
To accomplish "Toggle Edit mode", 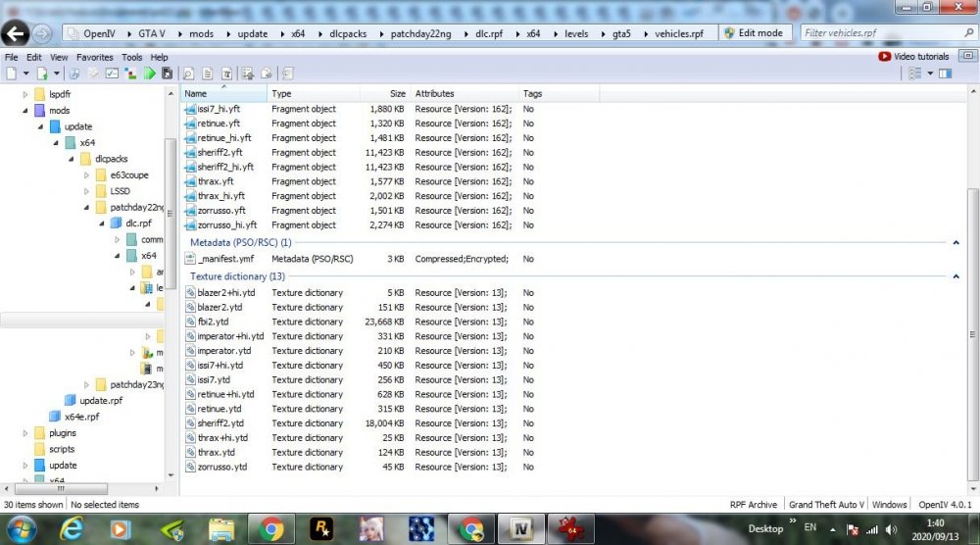I will (754, 33).
